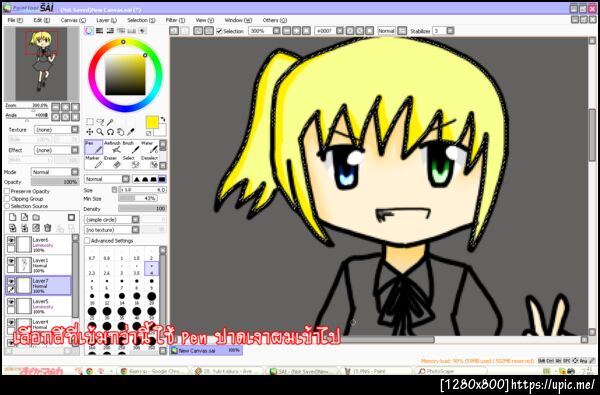
Task: Activate the Move tool
Action: 90,132
